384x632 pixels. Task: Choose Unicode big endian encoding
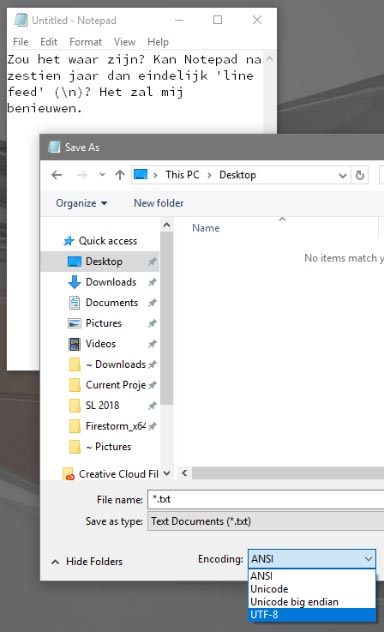312,602
